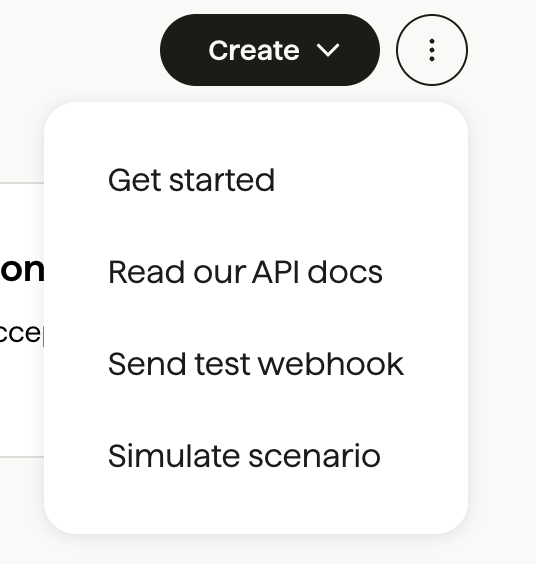Click the word Create in dark pill

[254, 50]
